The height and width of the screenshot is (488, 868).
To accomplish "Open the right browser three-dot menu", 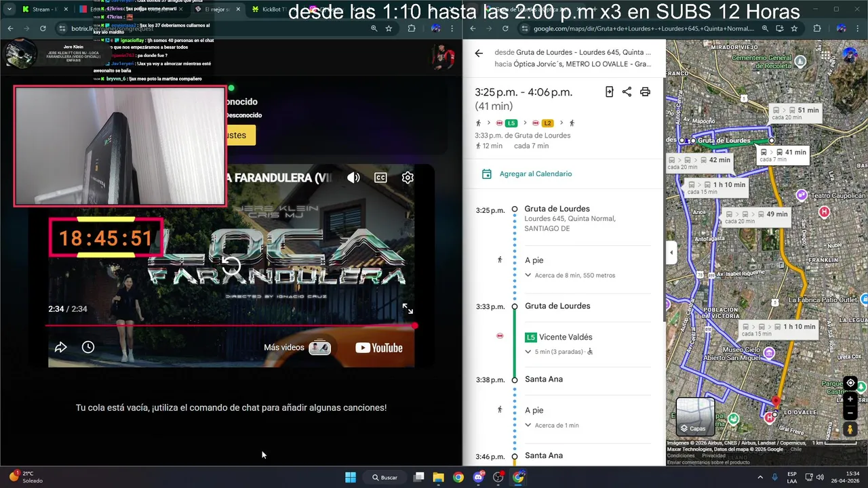I will (x=859, y=28).
